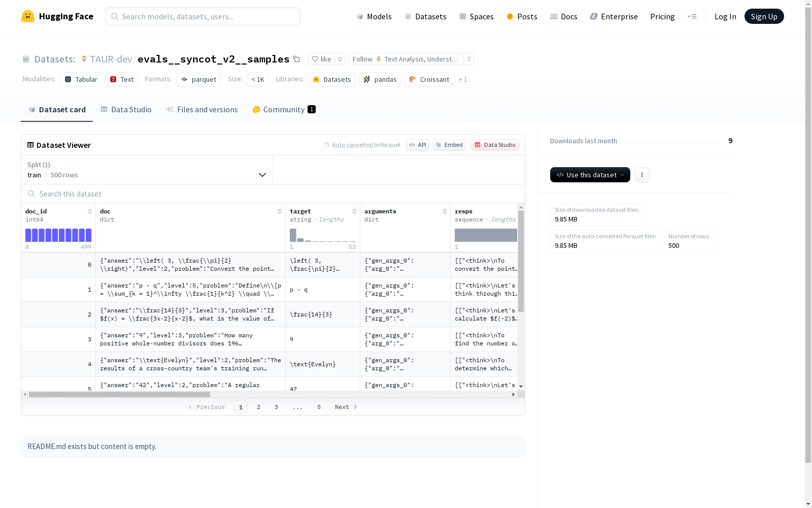Open Docs in the top navigation
Image resolution: width=812 pixels, height=508 pixels.
564,16
